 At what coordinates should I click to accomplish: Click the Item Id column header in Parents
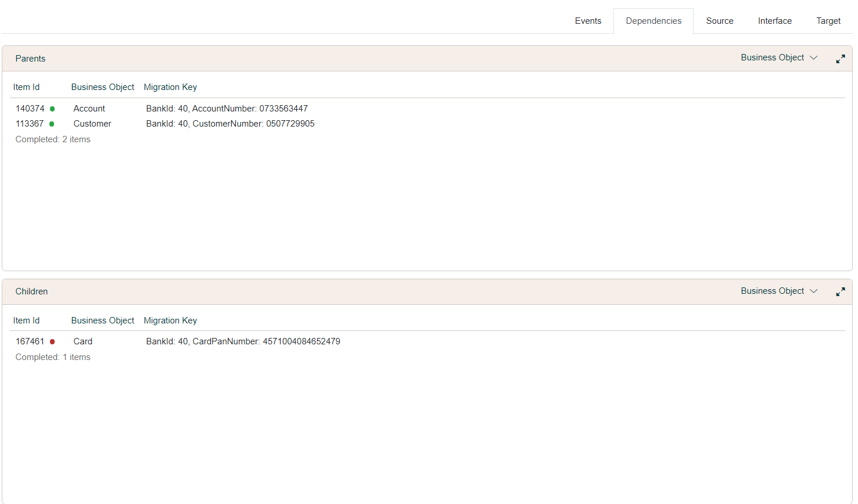[x=26, y=87]
